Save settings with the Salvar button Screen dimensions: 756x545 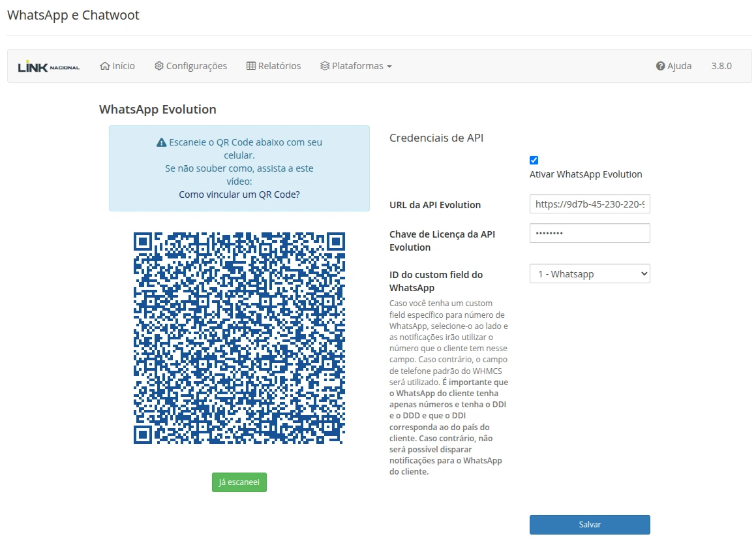(590, 525)
